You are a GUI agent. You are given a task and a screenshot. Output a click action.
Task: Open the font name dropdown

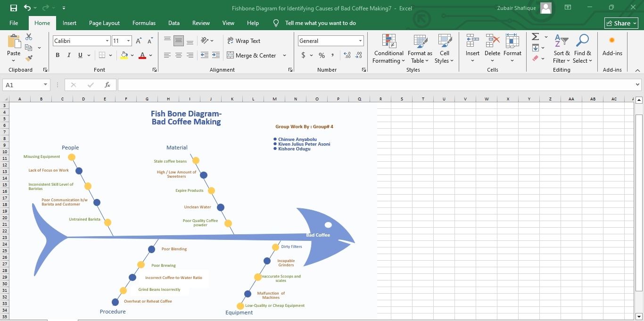tap(107, 41)
